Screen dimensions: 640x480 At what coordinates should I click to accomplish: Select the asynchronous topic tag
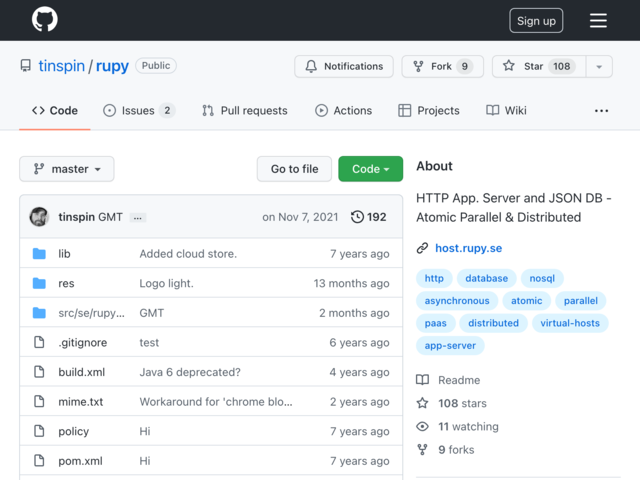[457, 301]
